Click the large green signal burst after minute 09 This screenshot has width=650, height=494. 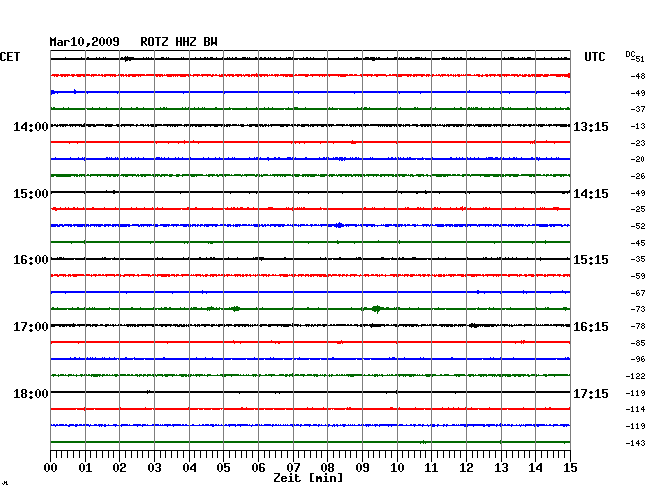376,309
